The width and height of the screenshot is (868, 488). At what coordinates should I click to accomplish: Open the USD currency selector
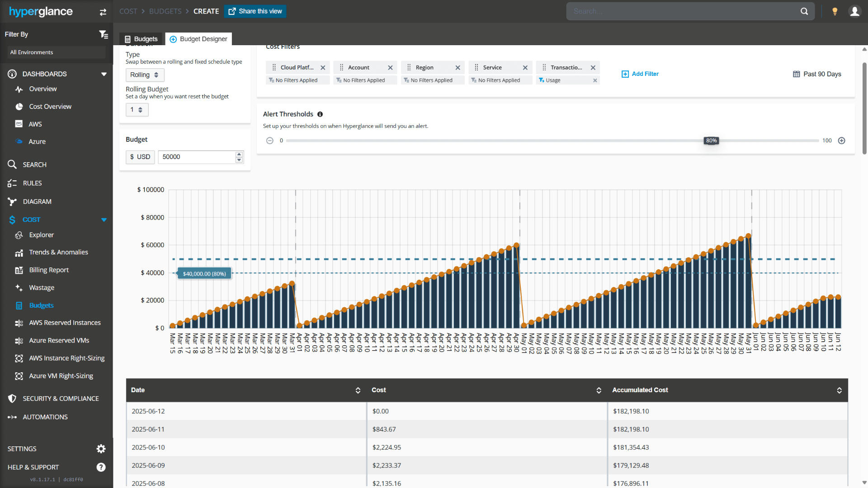[x=140, y=157]
